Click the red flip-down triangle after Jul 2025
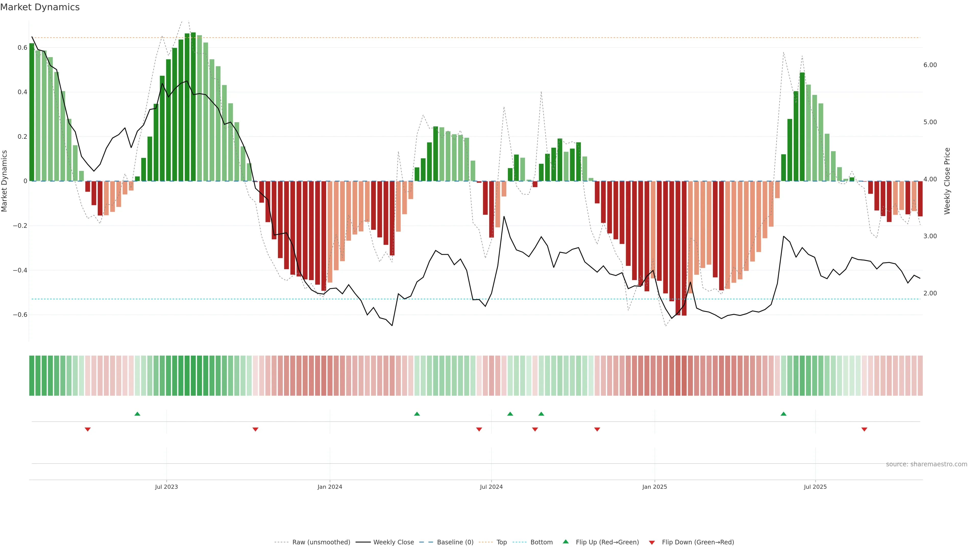 864,429
